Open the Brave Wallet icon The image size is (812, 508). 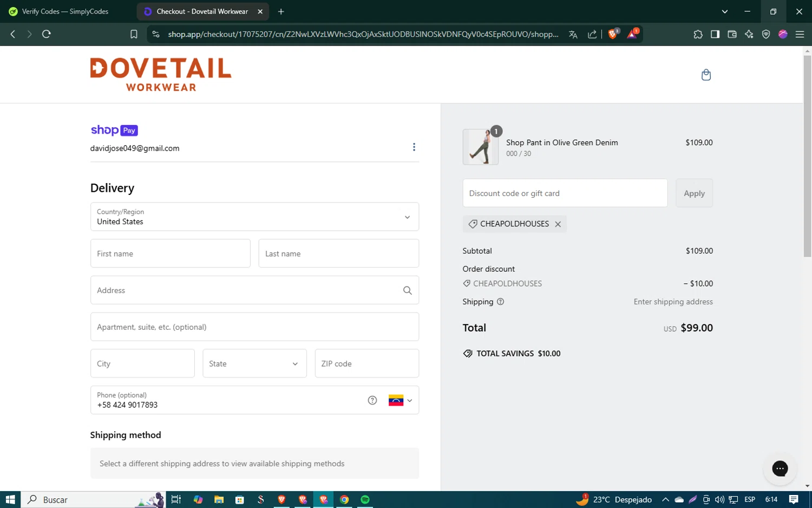click(732, 34)
